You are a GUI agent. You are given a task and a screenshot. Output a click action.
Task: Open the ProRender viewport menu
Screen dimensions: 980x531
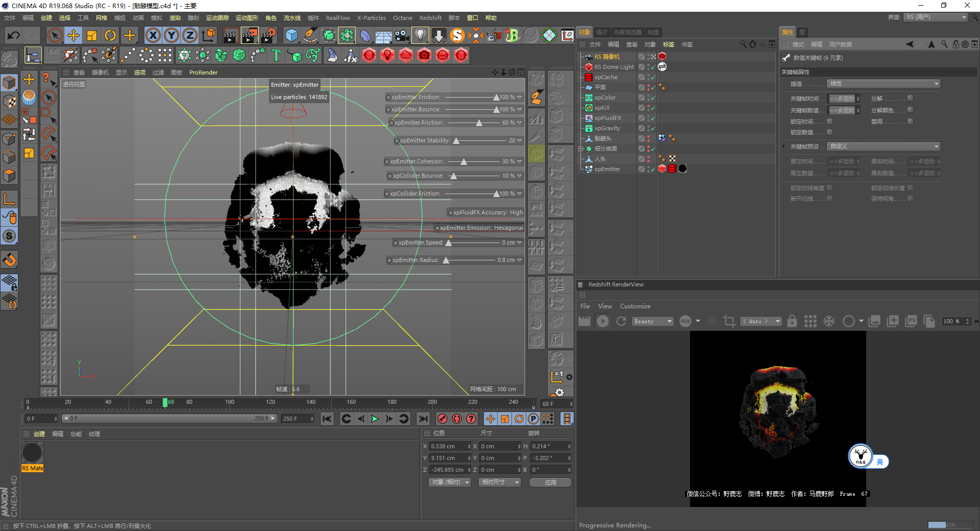coord(203,73)
